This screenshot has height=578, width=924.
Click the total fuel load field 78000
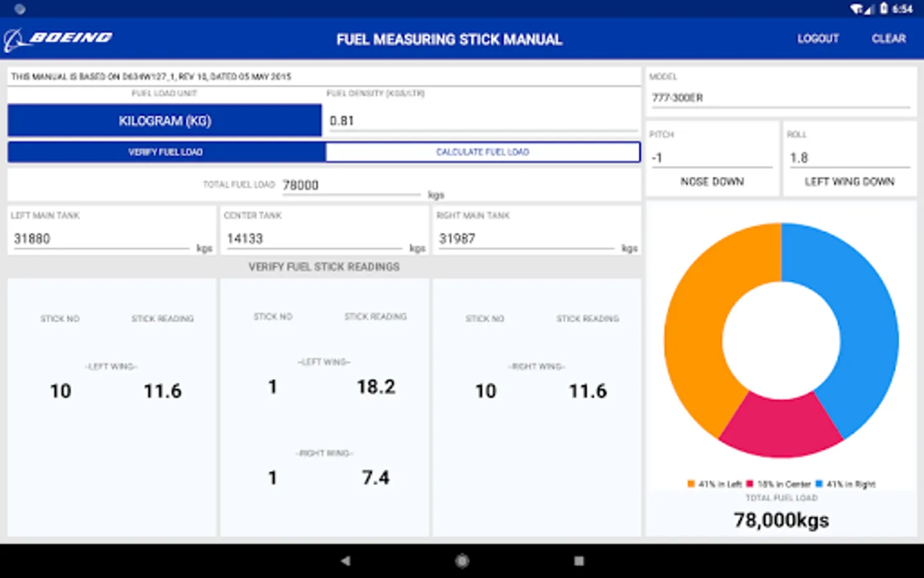352,185
